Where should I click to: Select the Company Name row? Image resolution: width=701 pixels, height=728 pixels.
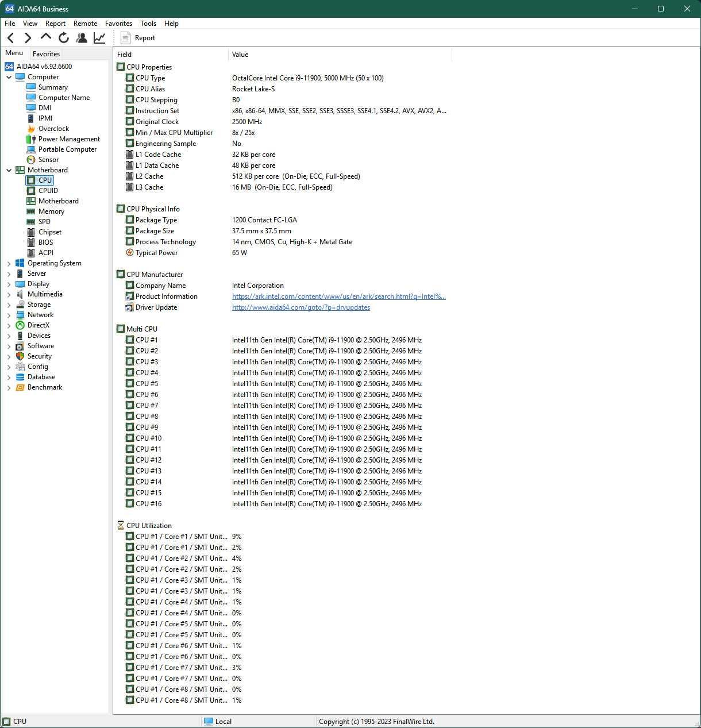(283, 286)
